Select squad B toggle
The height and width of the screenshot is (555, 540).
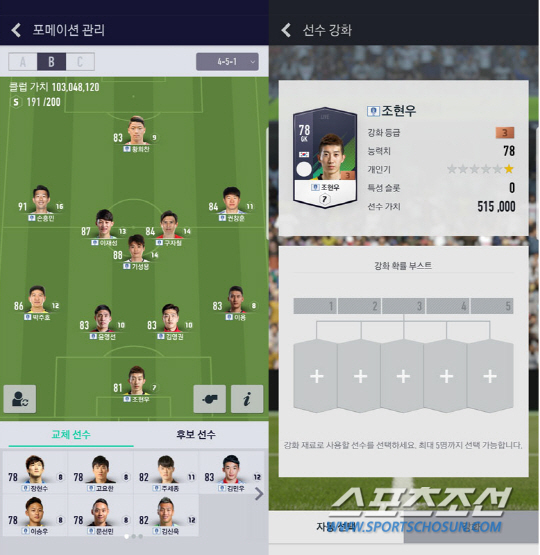(51, 62)
